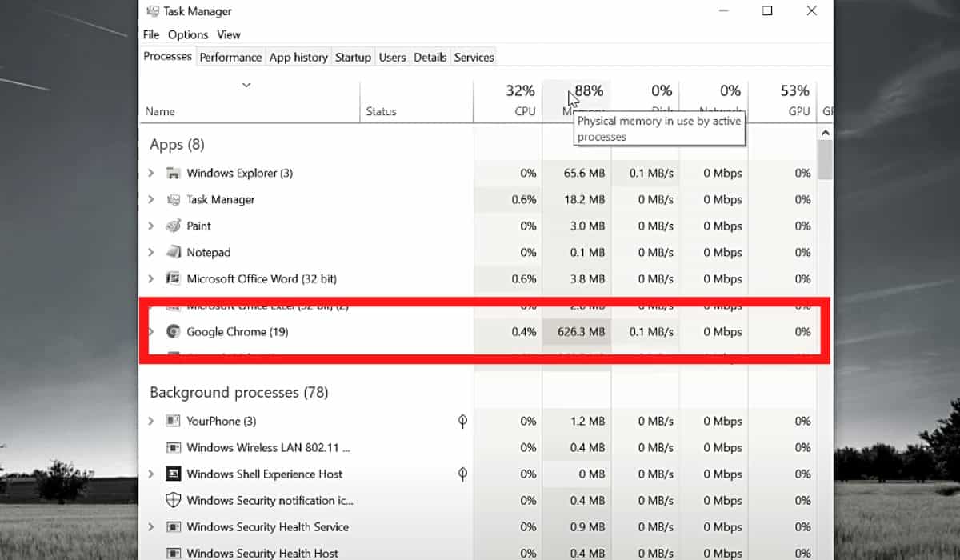Sort by the Name column header
Image resolution: width=960 pixels, height=560 pixels.
(x=250, y=102)
